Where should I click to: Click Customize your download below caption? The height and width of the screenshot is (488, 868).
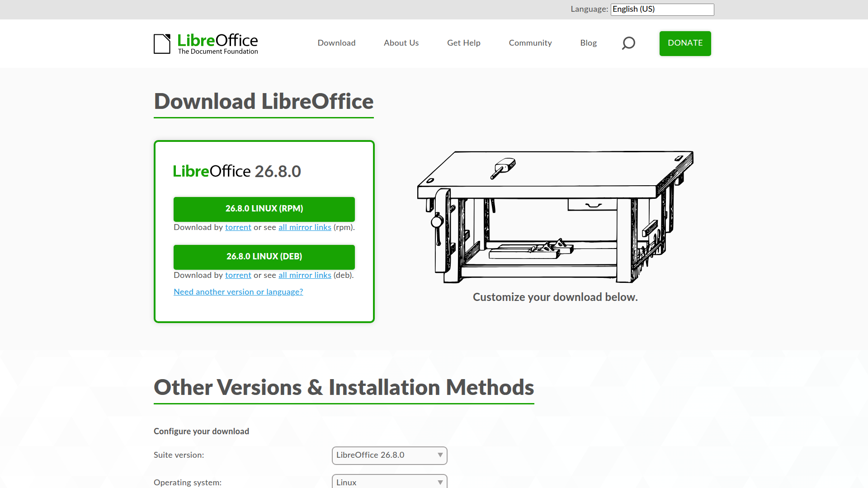[555, 297]
